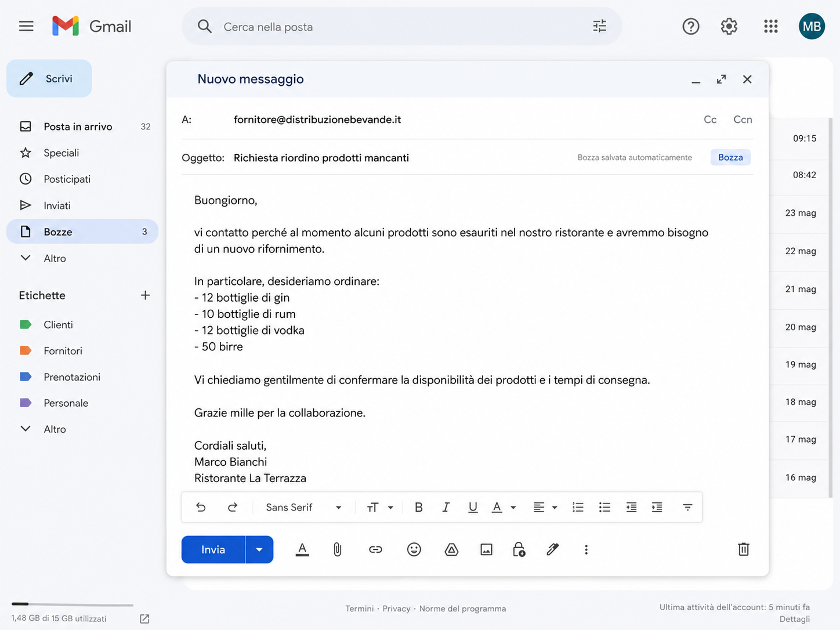The image size is (840, 630).
Task: Toggle bold formatting
Action: coord(418,507)
